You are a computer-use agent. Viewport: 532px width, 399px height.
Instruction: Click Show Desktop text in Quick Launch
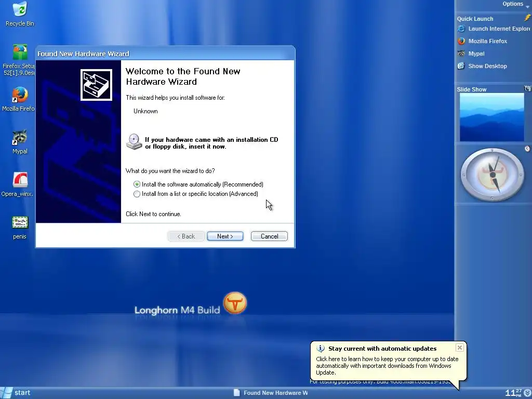pyautogui.click(x=487, y=66)
